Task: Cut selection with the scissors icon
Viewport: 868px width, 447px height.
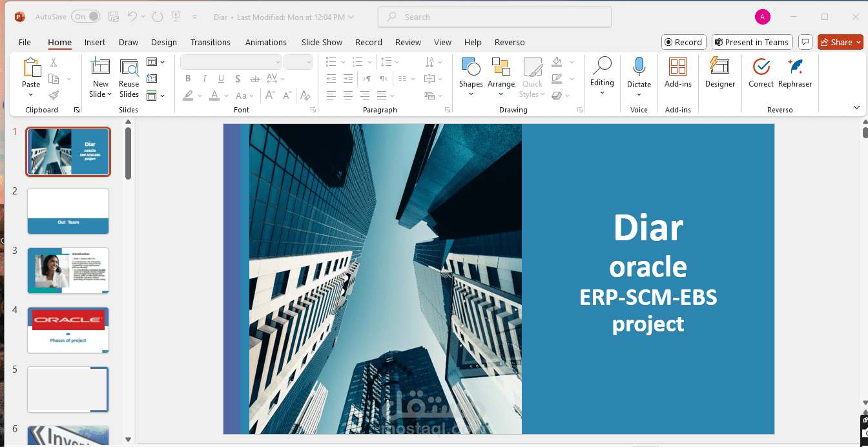Action: [x=54, y=63]
